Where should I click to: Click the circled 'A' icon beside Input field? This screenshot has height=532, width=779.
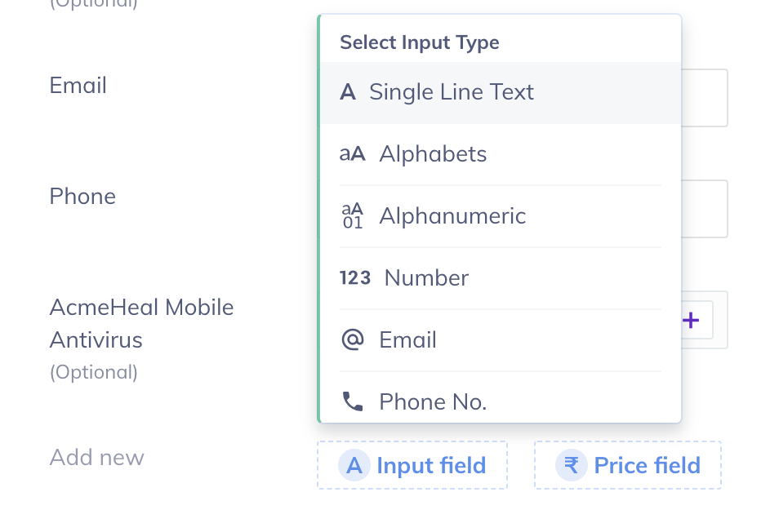(x=354, y=465)
